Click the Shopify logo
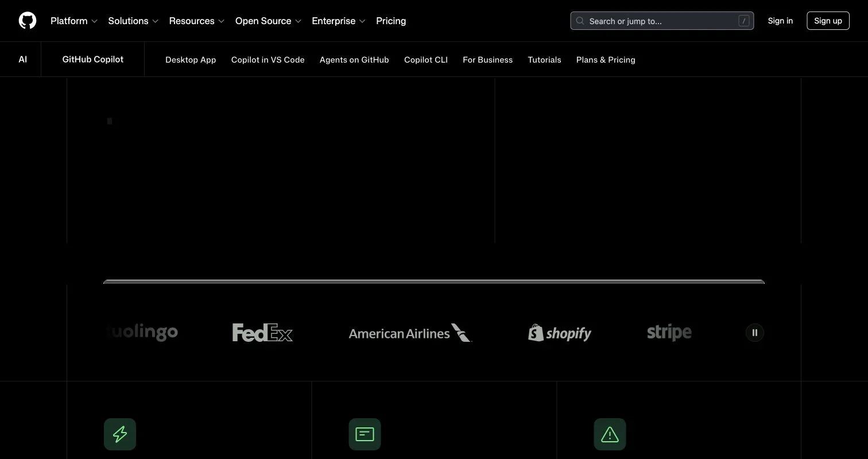This screenshot has height=459, width=868. pos(560,333)
